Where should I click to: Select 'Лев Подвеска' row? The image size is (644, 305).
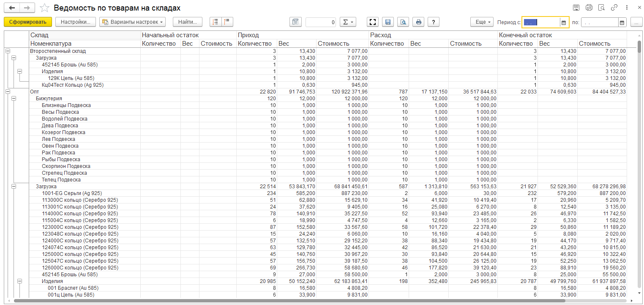[x=328, y=139]
